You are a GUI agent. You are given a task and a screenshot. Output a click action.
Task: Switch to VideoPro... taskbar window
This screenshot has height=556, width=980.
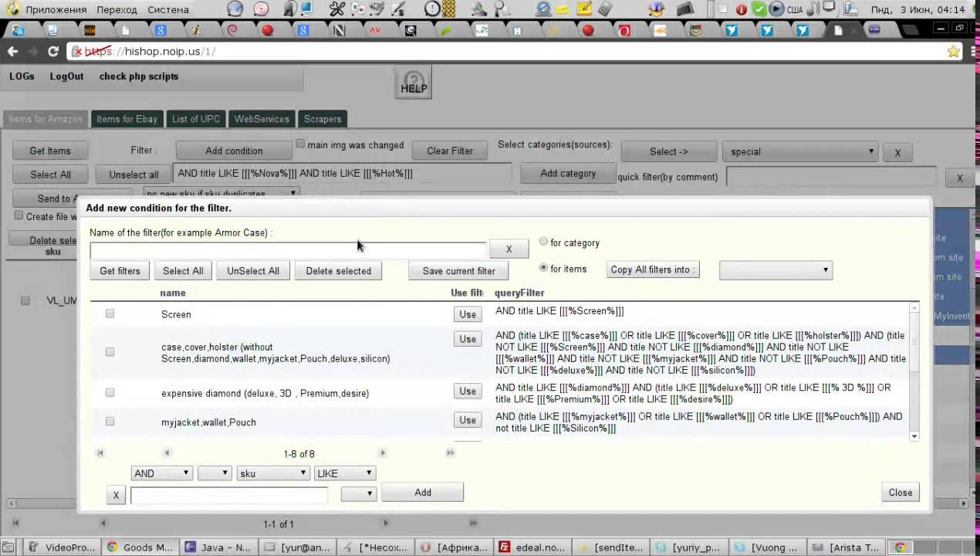click(63, 547)
